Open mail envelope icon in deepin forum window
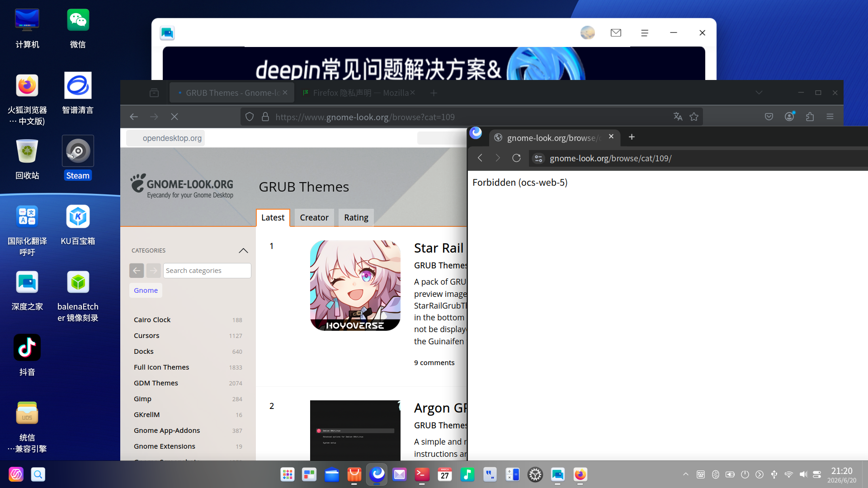 pos(616,33)
